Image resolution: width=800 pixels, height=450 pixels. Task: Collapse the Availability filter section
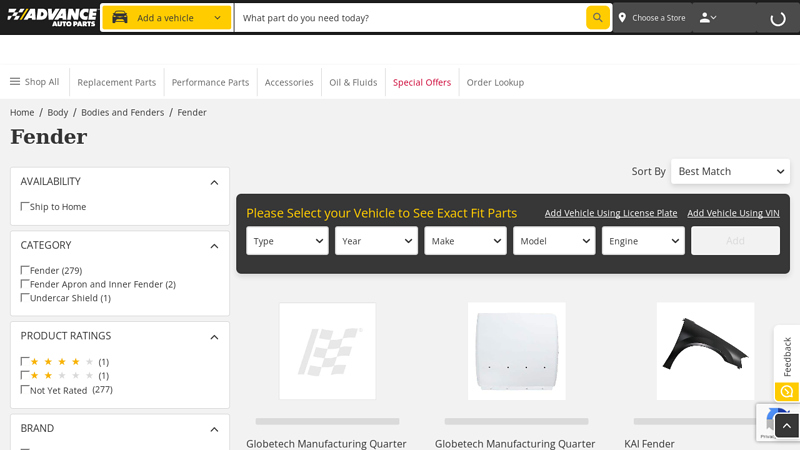pyautogui.click(x=214, y=182)
